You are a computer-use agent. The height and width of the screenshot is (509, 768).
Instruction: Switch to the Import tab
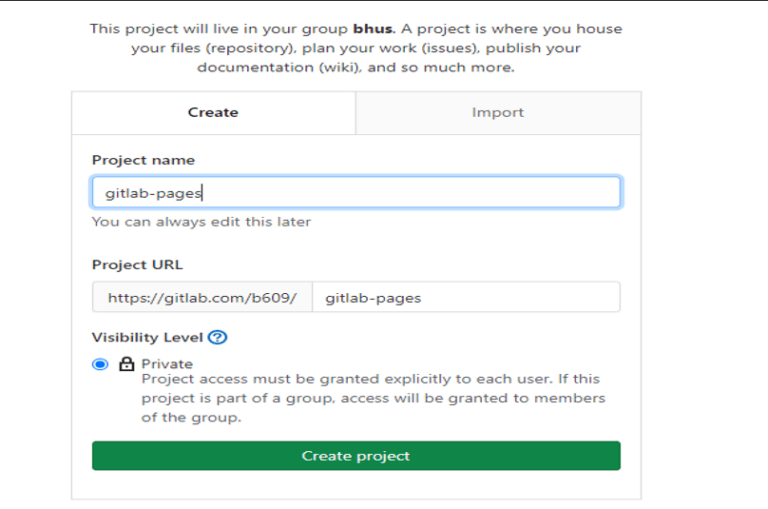pyautogui.click(x=498, y=113)
